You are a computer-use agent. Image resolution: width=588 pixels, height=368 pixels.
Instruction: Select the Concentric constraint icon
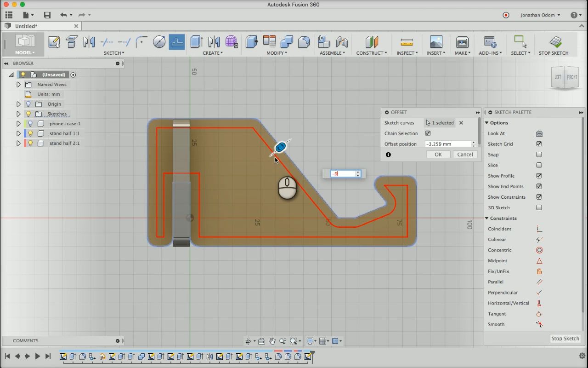click(x=539, y=250)
